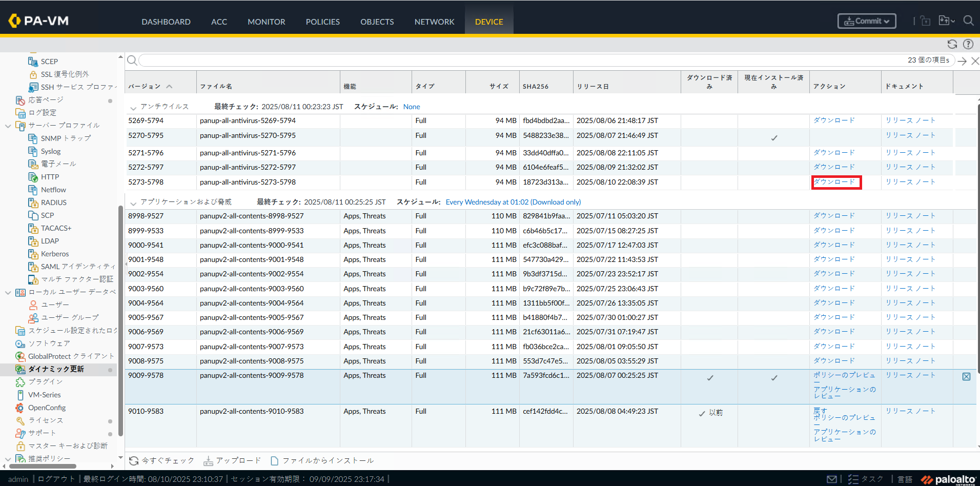Sort by the version column header
Screen dimensions: 980x486
[x=145, y=86]
